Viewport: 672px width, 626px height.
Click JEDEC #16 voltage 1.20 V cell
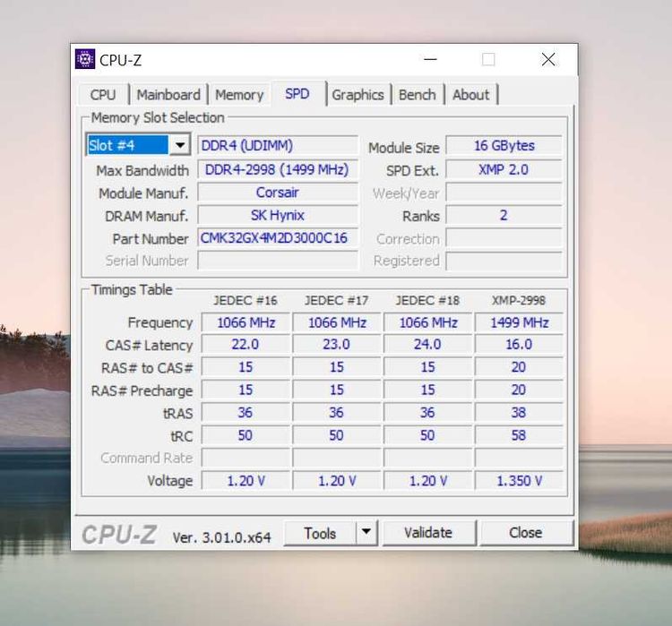pos(246,481)
